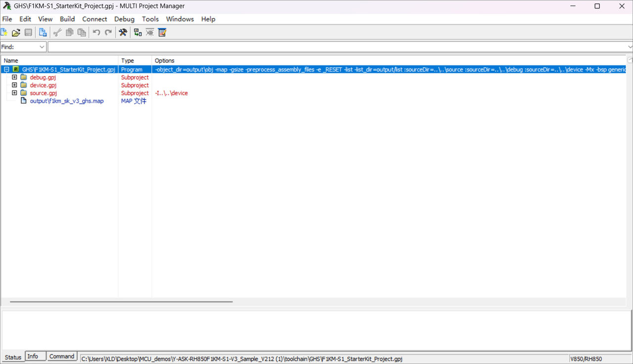
Task: Open the editor notepad icon in toolbar
Action: point(162,33)
